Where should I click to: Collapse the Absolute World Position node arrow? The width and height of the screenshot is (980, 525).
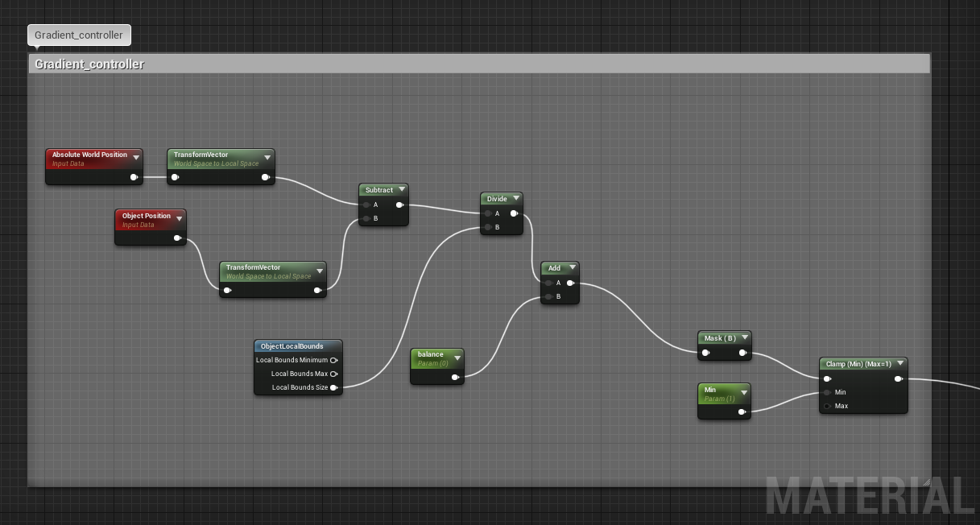pos(136,158)
